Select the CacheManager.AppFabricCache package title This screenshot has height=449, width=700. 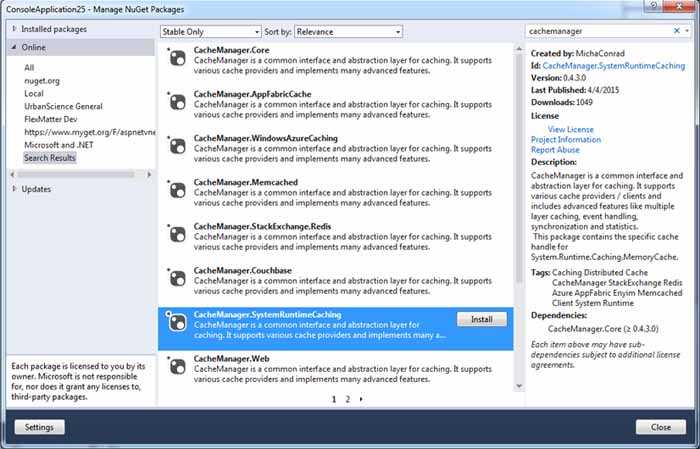click(x=252, y=94)
